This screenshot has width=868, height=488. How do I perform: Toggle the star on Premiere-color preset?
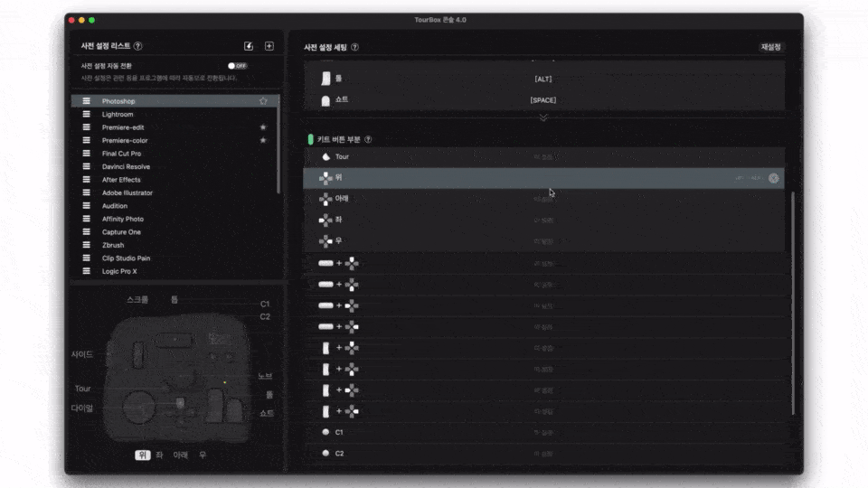point(263,141)
